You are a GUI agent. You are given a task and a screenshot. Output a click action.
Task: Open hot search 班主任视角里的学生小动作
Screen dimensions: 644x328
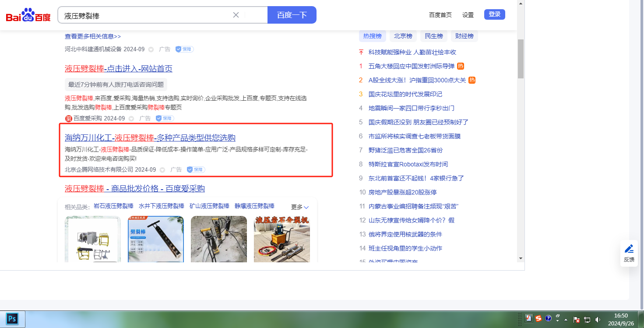pos(405,248)
